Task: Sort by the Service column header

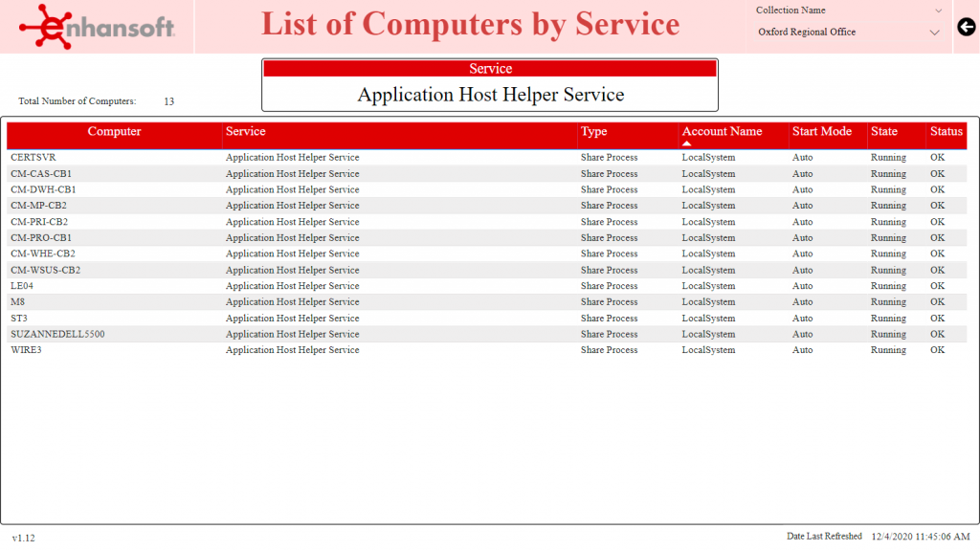Action: pos(246,131)
